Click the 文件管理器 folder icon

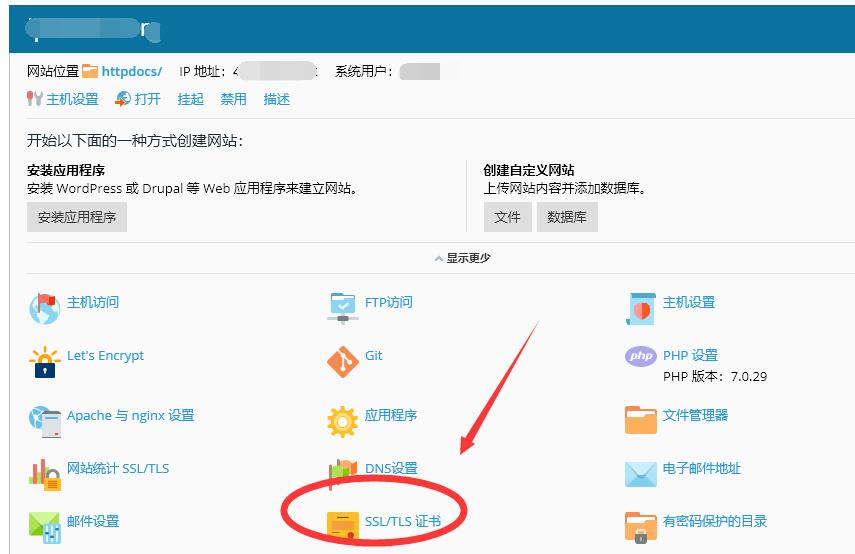tap(640, 420)
